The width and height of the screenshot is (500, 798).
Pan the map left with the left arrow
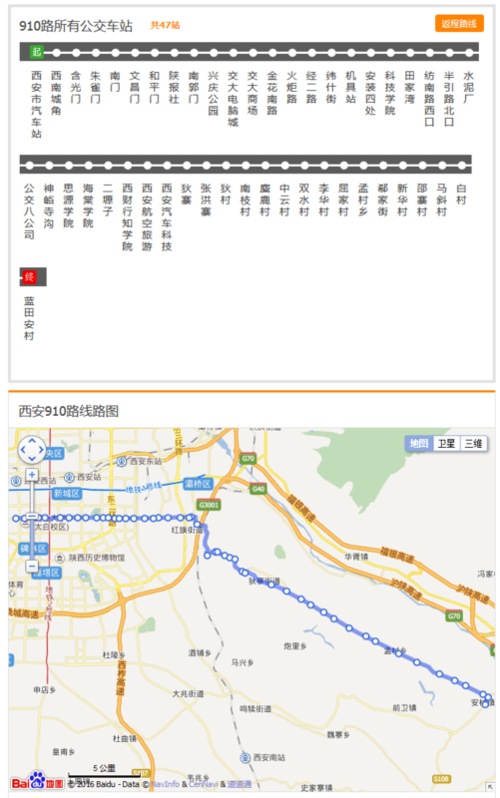point(23,450)
